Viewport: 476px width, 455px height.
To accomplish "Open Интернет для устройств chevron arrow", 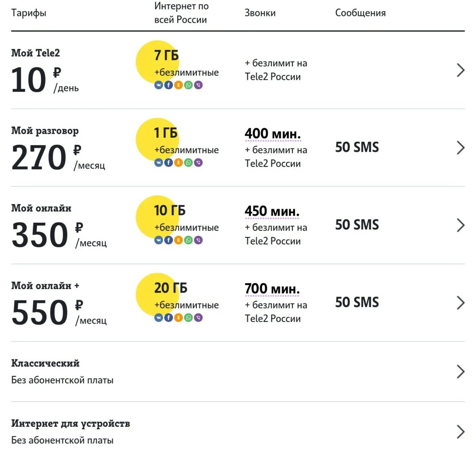I will [460, 432].
